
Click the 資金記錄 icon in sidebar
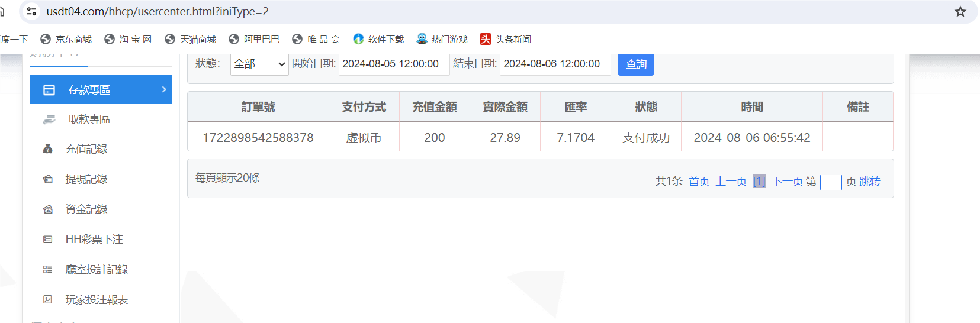48,209
